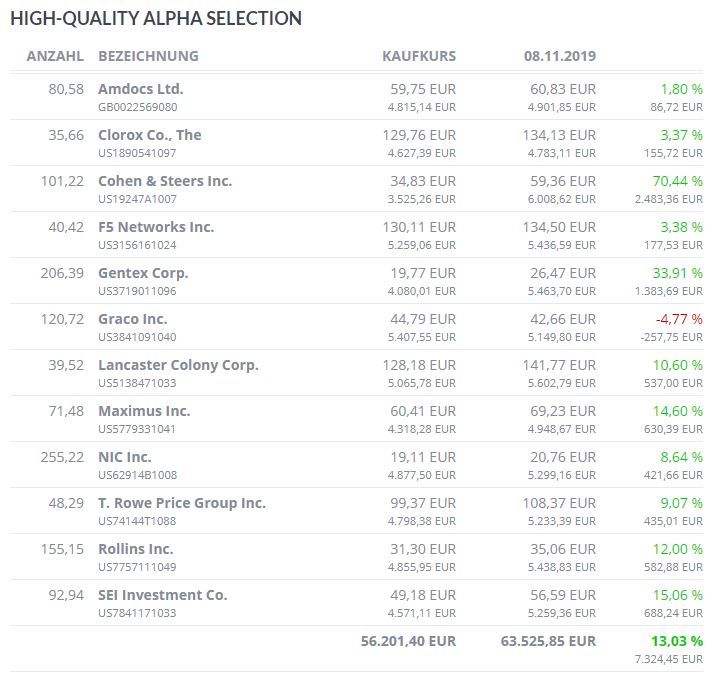The image size is (713, 677).
Task: Click Gentex quantity 206,39
Action: pos(62,273)
